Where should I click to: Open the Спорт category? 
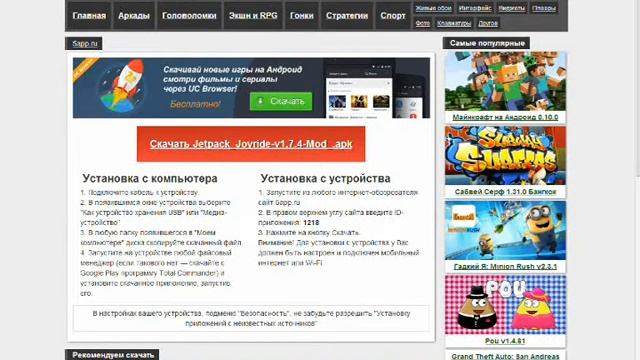pos(393,16)
